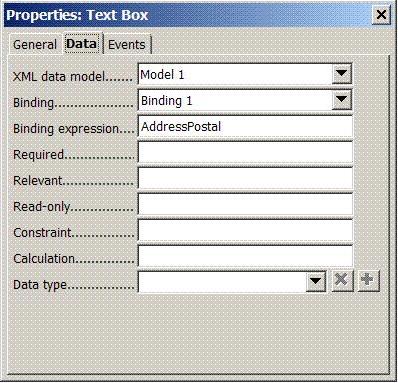The width and height of the screenshot is (398, 383).
Task: Open the XML data model dropdown arrow
Action: tap(342, 73)
